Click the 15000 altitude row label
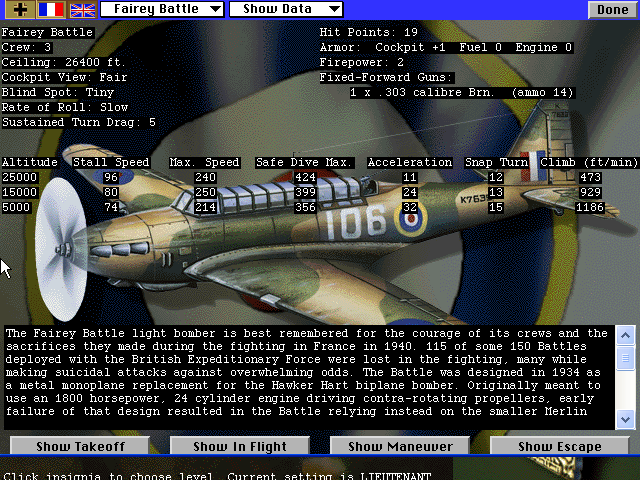Screen dimensions: 640x480 point(20,192)
